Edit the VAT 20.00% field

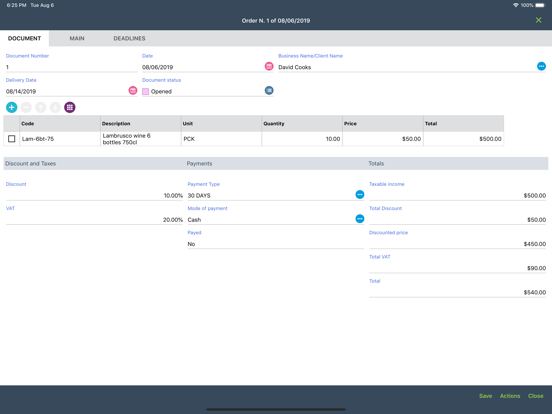(x=94, y=220)
